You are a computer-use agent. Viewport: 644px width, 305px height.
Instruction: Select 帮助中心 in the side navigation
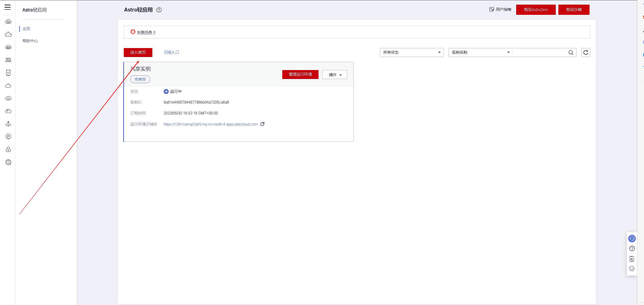30,41
